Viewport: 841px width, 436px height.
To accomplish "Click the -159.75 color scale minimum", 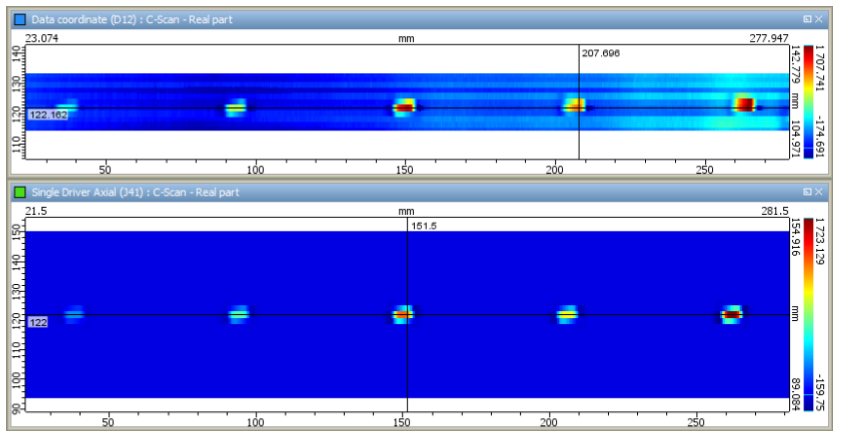I will (820, 393).
